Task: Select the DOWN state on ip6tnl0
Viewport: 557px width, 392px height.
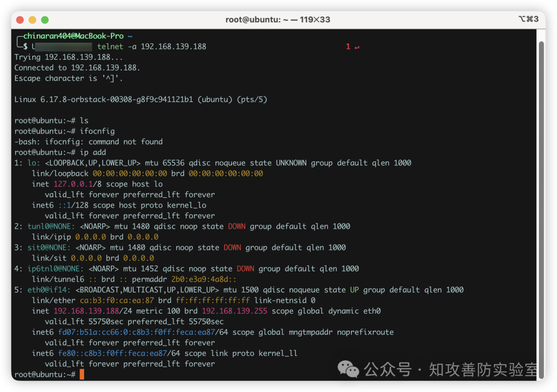Action: pos(245,268)
